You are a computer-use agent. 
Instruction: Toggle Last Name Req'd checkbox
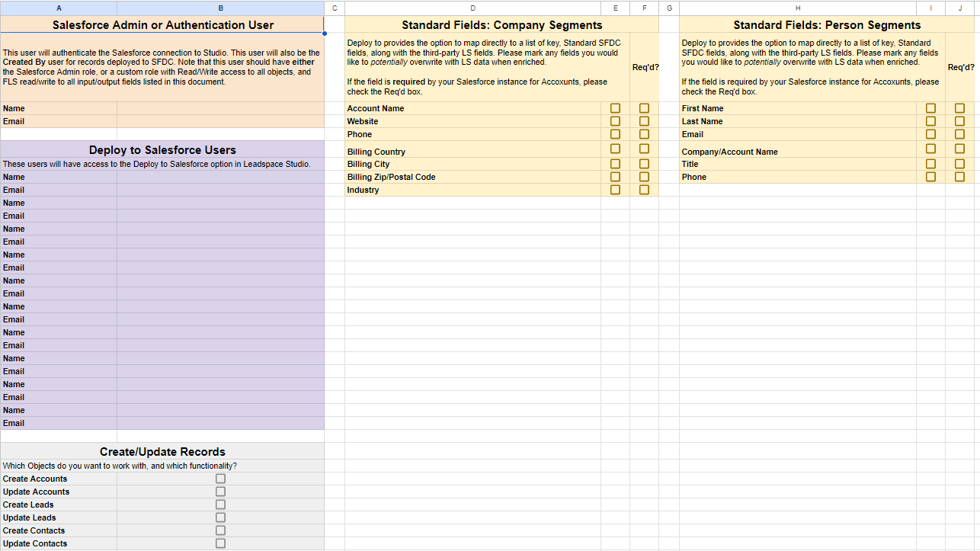pyautogui.click(x=959, y=121)
